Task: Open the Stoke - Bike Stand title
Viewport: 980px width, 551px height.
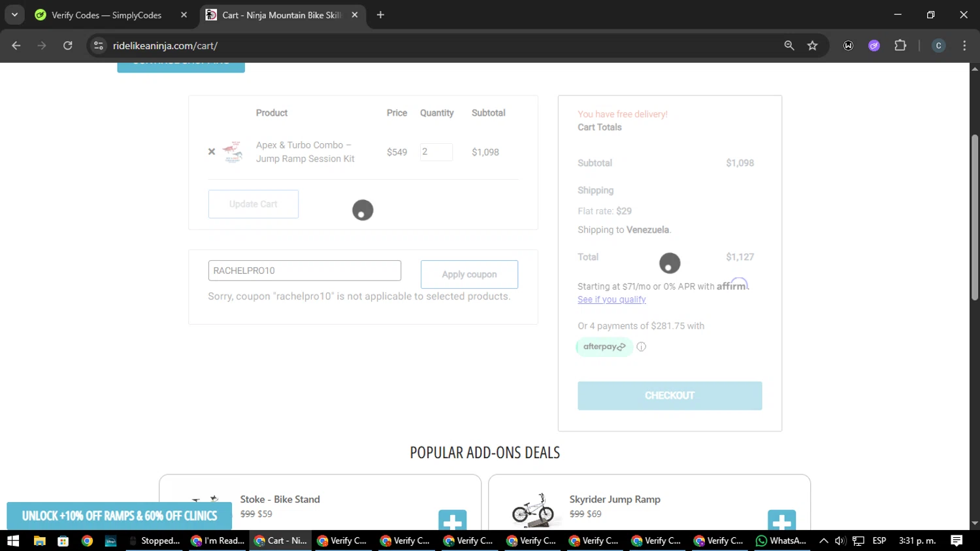Action: pyautogui.click(x=280, y=499)
